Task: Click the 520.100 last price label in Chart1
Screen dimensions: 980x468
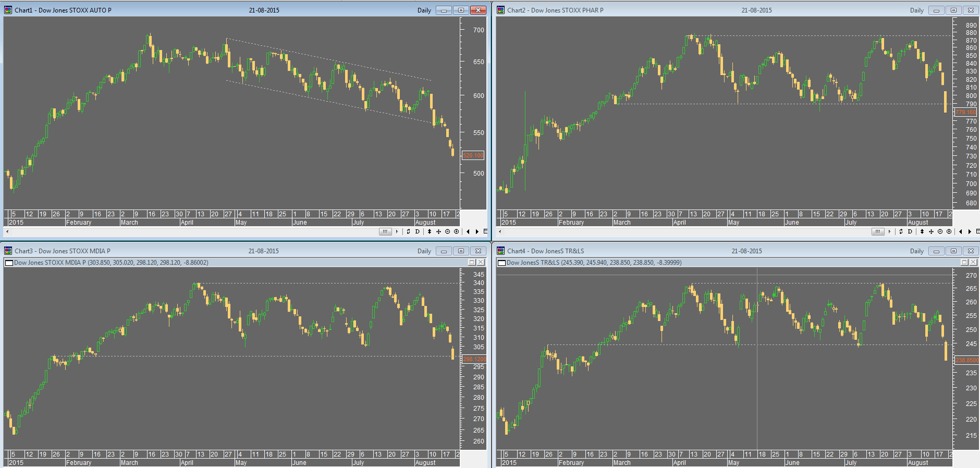Action: click(x=473, y=155)
